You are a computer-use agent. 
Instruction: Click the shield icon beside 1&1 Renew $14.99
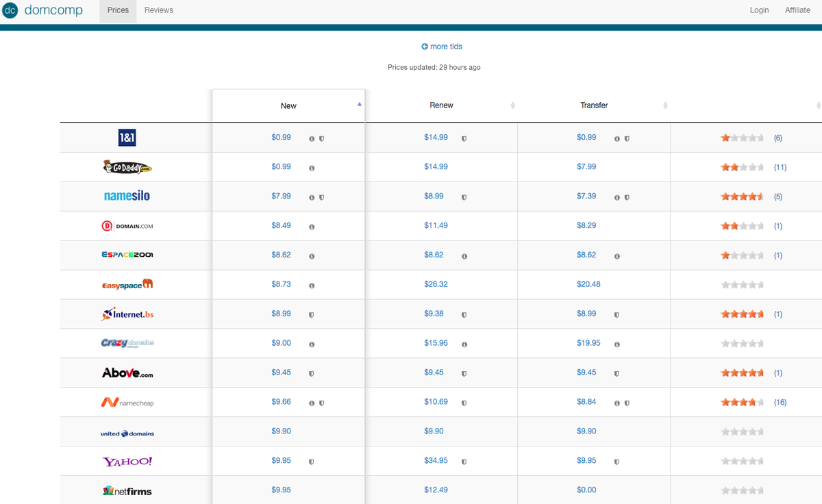pos(464,138)
